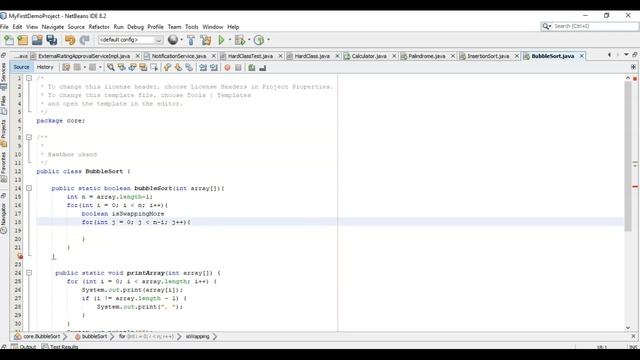Open the Profile menu
Image resolution: width=640 pixels, height=360 pixels.
pos(156,27)
